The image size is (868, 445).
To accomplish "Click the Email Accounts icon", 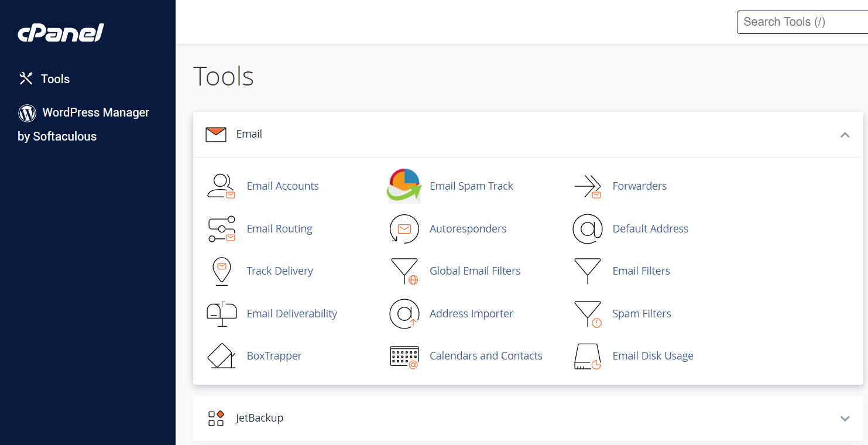I will pyautogui.click(x=221, y=186).
